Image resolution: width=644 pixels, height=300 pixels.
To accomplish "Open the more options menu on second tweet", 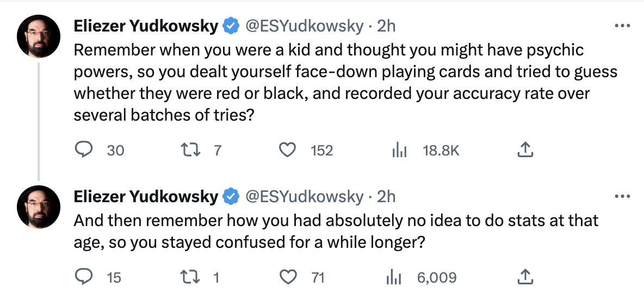I will 622,197.
